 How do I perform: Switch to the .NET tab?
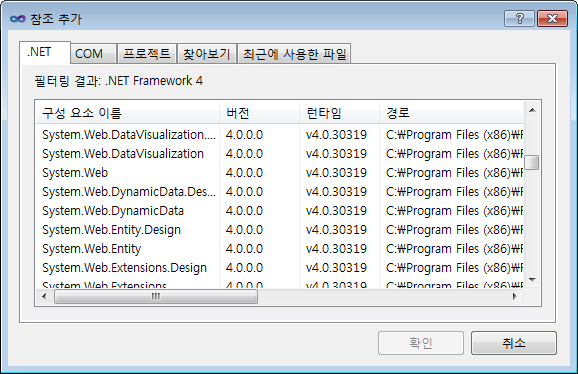tap(45, 52)
